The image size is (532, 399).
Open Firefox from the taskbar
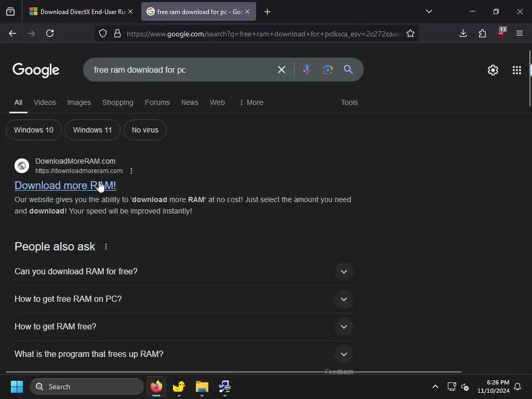pyautogui.click(x=156, y=387)
